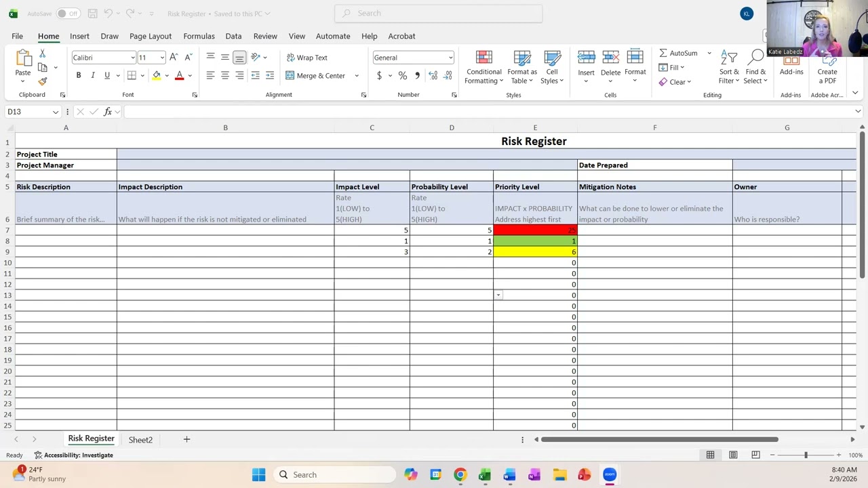Open the Formulas ribbon tab

click(x=199, y=36)
